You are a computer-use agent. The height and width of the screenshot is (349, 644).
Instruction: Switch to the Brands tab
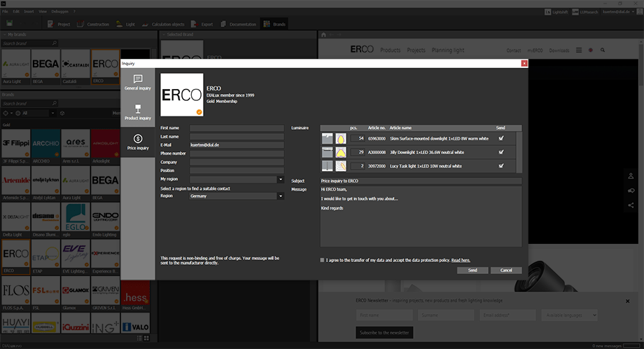click(x=274, y=25)
